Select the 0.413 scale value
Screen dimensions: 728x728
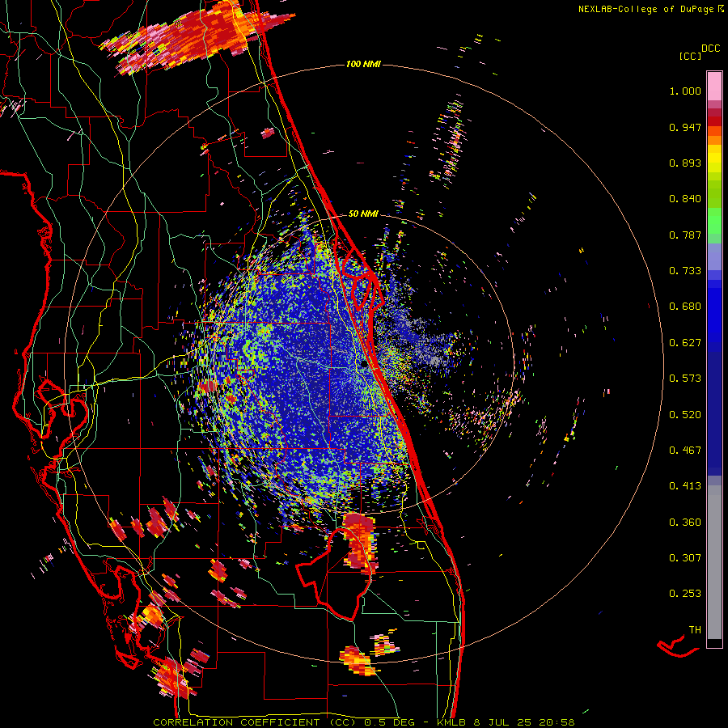click(x=685, y=486)
